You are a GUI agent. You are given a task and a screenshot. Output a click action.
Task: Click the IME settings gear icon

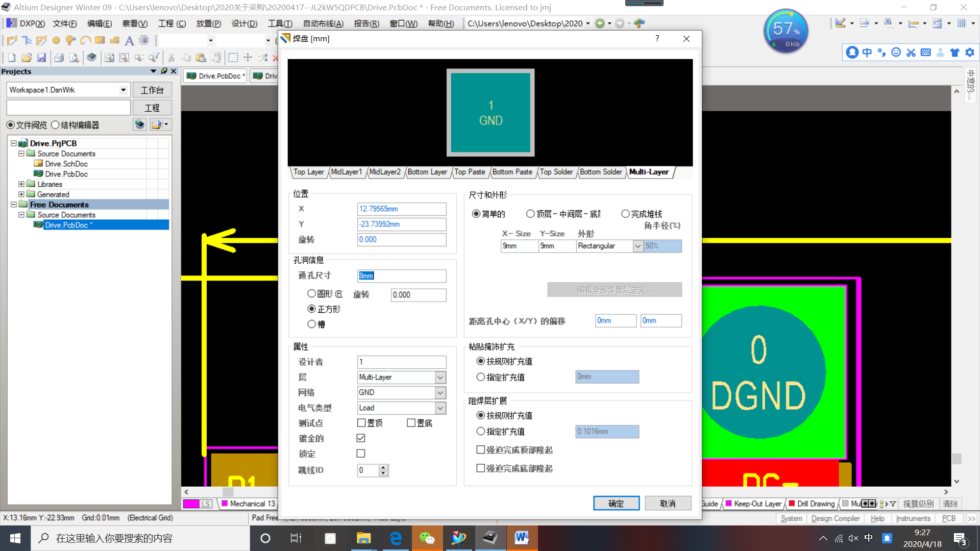pos(970,52)
